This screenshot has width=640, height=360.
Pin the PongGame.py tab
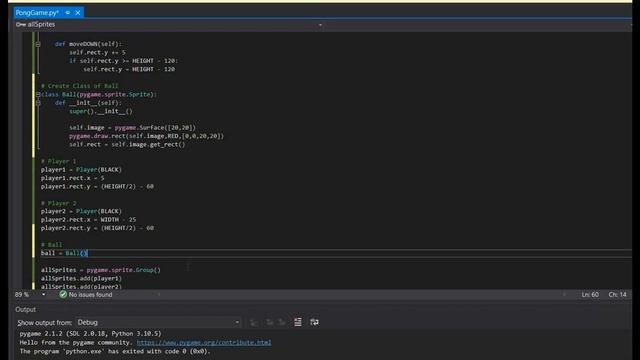[68, 13]
